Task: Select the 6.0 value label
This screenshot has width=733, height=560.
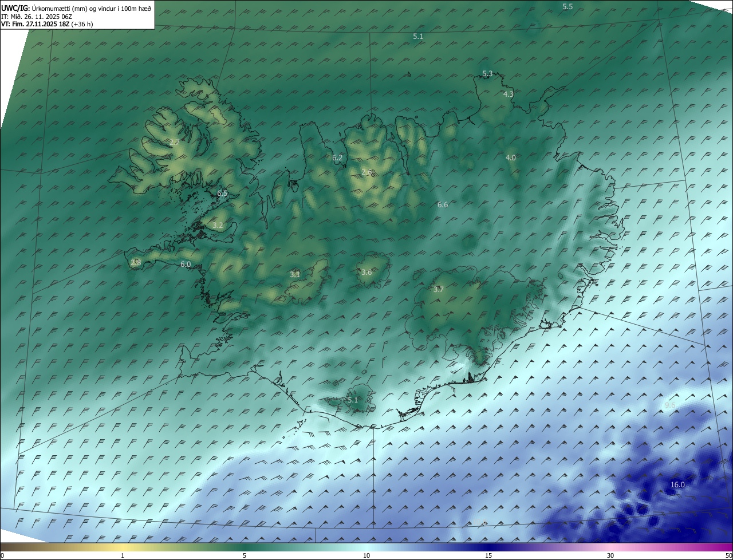Action: click(x=186, y=265)
